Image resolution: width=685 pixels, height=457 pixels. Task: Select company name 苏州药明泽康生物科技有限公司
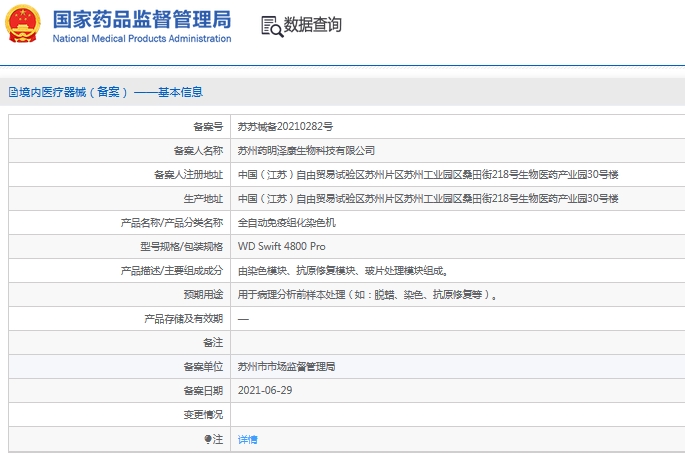click(306, 151)
